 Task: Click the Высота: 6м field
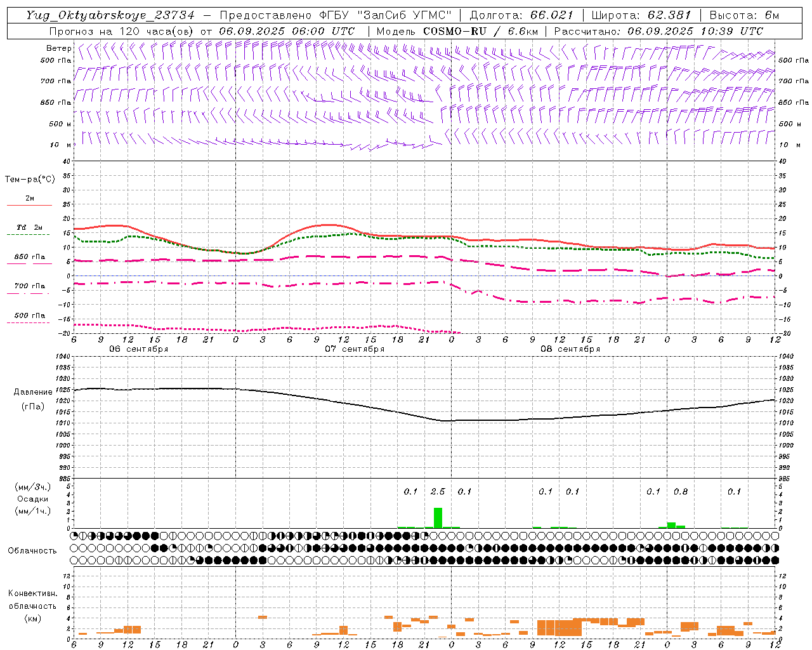pyautogui.click(x=744, y=15)
